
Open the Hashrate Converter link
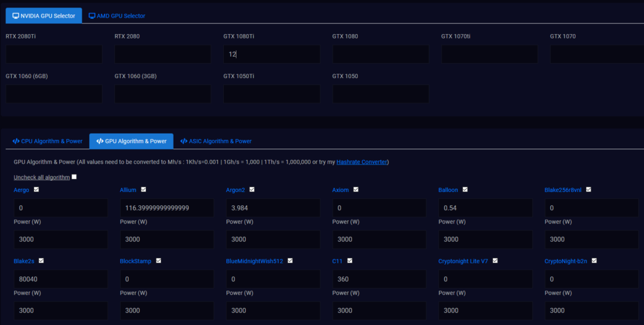362,162
